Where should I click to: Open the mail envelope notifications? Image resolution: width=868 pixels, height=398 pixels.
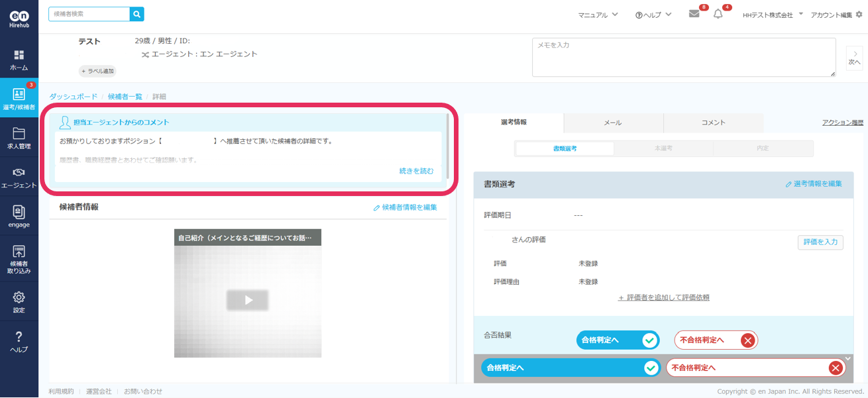[694, 14]
